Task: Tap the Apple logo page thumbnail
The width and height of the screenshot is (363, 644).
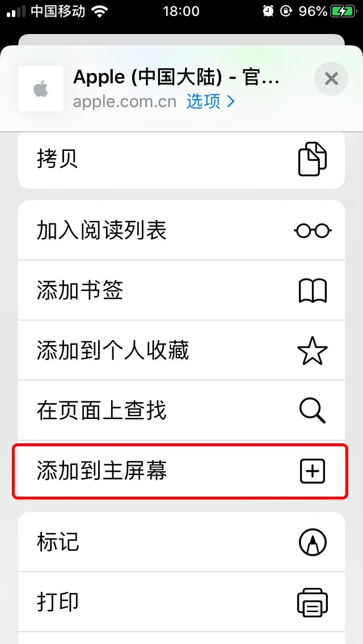Action: (x=41, y=88)
